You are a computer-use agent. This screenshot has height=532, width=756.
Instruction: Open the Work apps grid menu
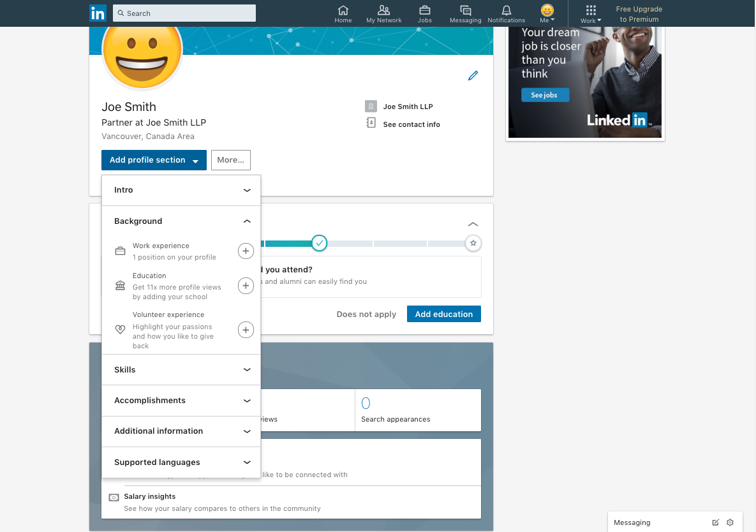coord(591,14)
